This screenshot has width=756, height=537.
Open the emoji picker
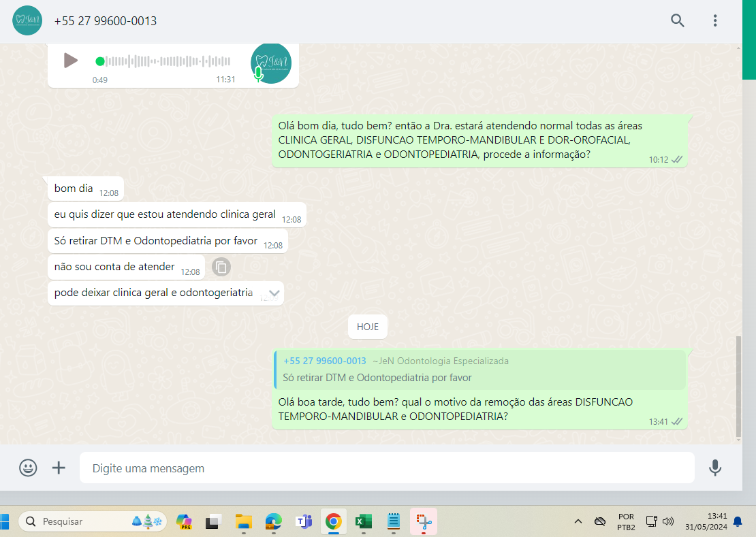pyautogui.click(x=28, y=468)
